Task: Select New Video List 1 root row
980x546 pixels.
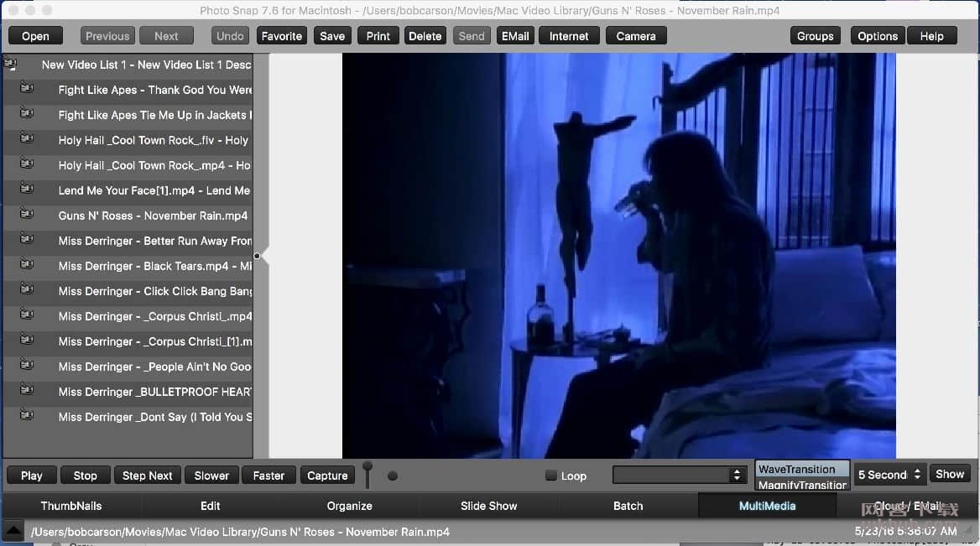Action: click(128, 65)
